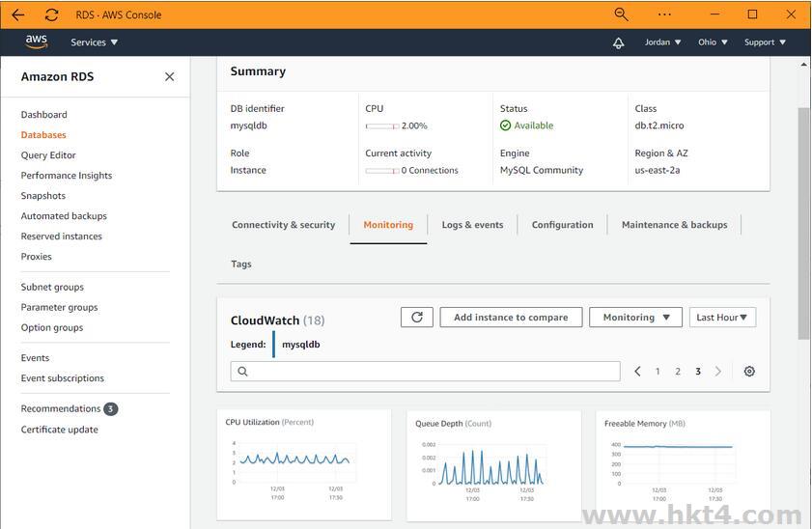Open the Freeable Memory chart
The width and height of the screenshot is (812, 529).
coord(683,466)
